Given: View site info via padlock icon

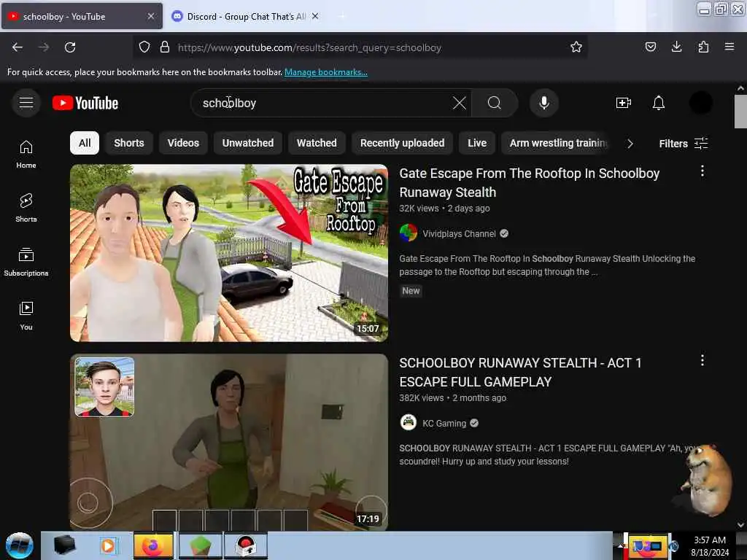Looking at the screenshot, I should [x=165, y=47].
